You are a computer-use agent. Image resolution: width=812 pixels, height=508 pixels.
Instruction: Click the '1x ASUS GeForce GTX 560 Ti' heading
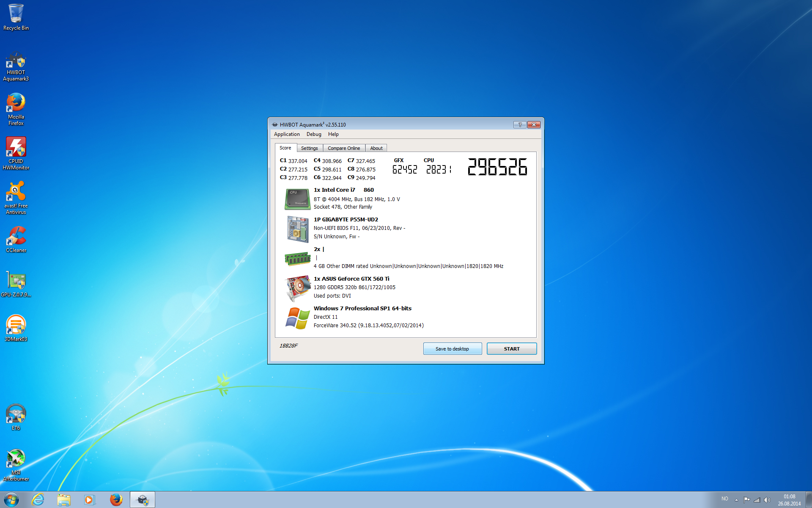[x=351, y=279]
